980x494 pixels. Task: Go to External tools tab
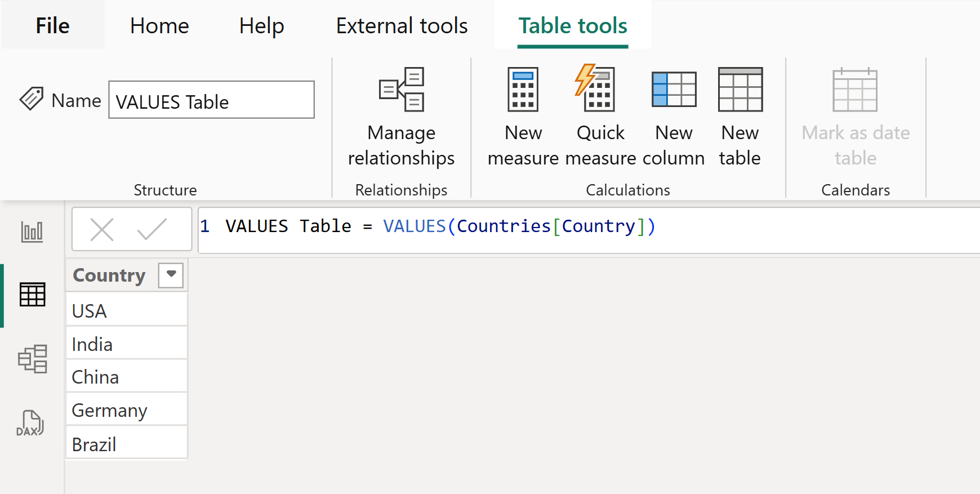coord(402,26)
